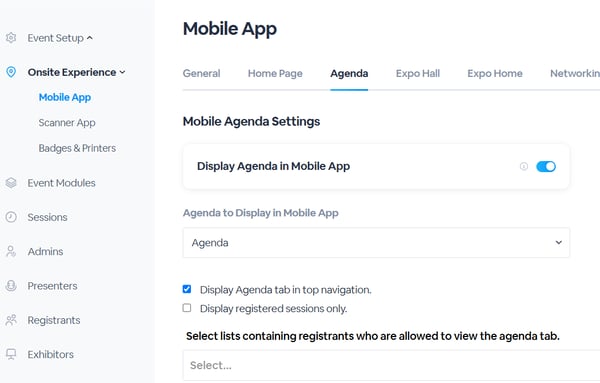Click the Presenters microphone icon
The image size is (600, 383).
pyautogui.click(x=11, y=286)
